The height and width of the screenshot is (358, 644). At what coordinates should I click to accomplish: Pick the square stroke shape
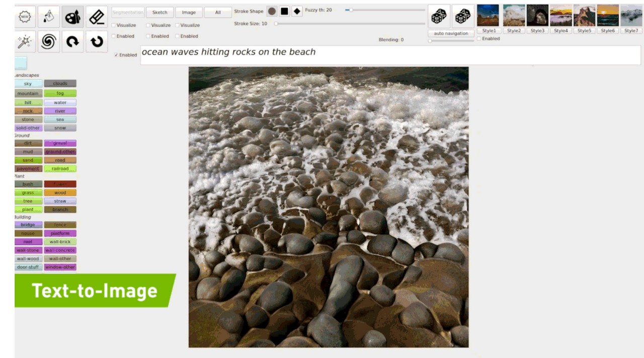(x=284, y=11)
